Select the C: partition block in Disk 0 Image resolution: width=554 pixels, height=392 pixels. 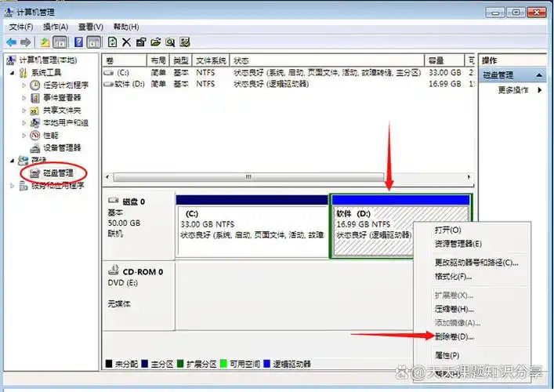[x=252, y=227]
